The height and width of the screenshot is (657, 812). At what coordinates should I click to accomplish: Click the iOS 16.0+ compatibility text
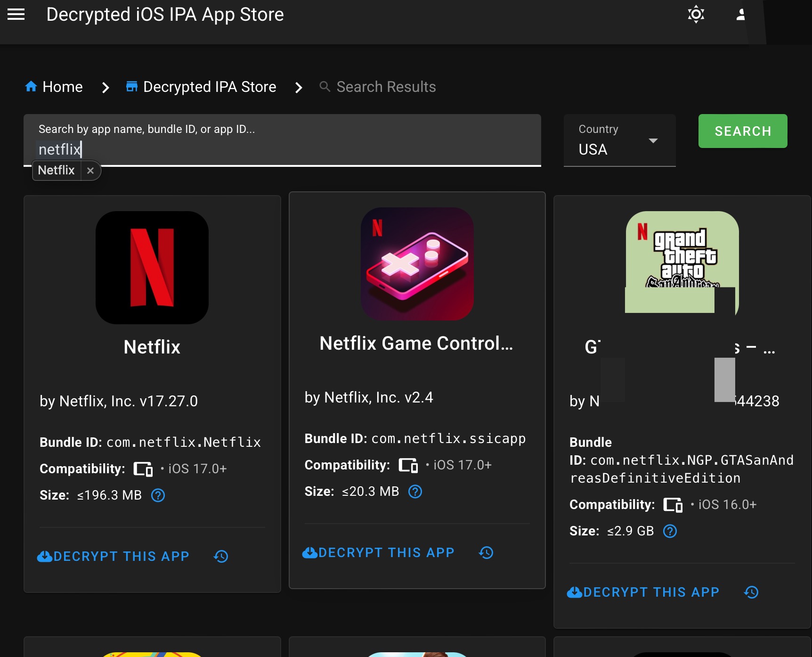(727, 505)
